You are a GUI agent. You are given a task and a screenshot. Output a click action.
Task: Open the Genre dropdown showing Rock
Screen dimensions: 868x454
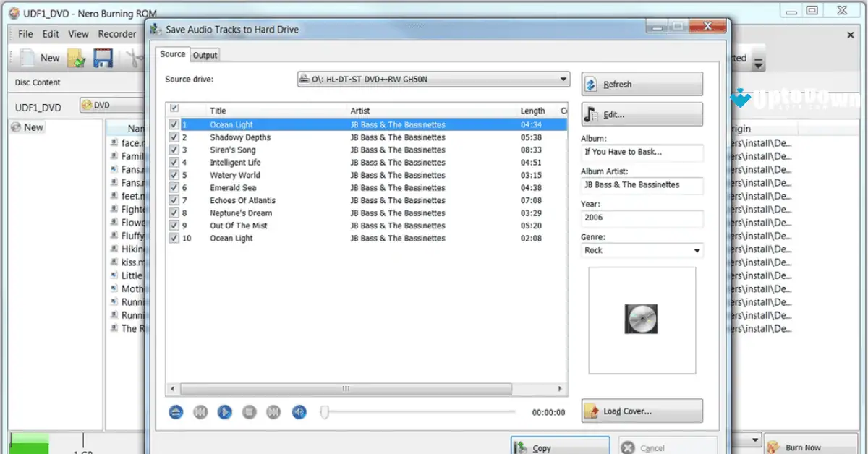[697, 250]
